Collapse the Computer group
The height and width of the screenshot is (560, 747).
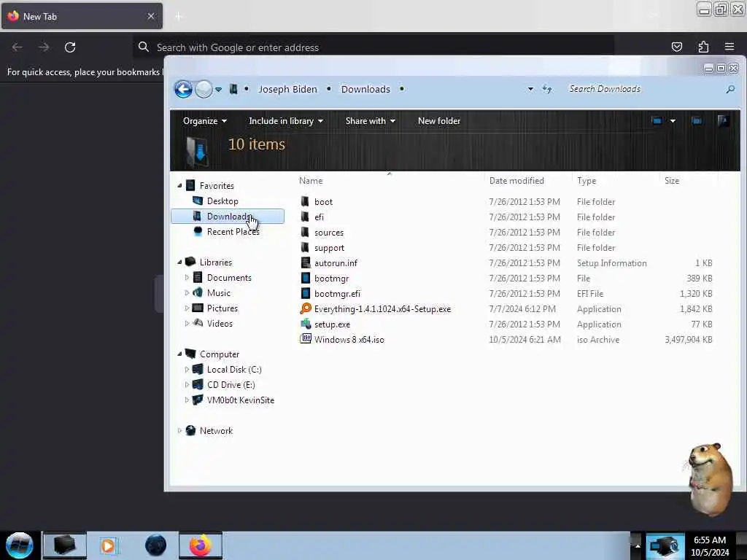tap(179, 354)
